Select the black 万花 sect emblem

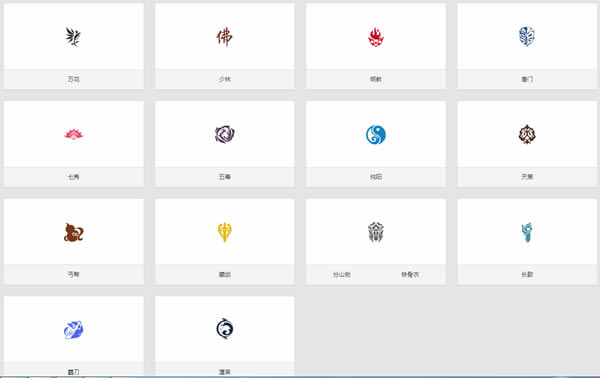[73, 37]
